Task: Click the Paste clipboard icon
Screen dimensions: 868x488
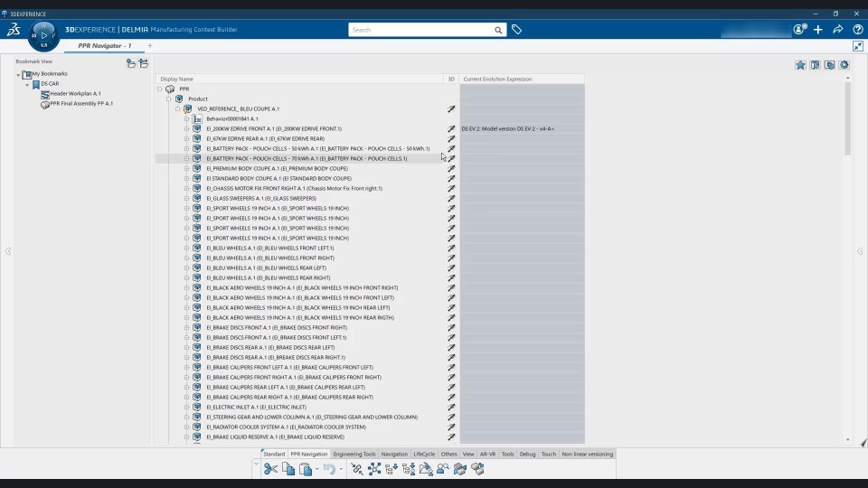Action: point(306,469)
